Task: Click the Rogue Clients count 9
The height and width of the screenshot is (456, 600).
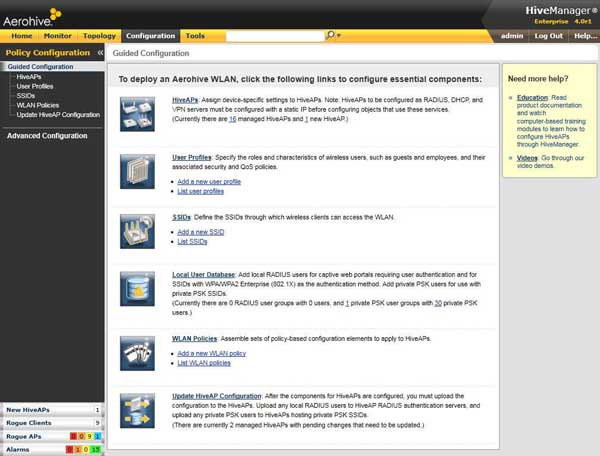Action: (97, 423)
